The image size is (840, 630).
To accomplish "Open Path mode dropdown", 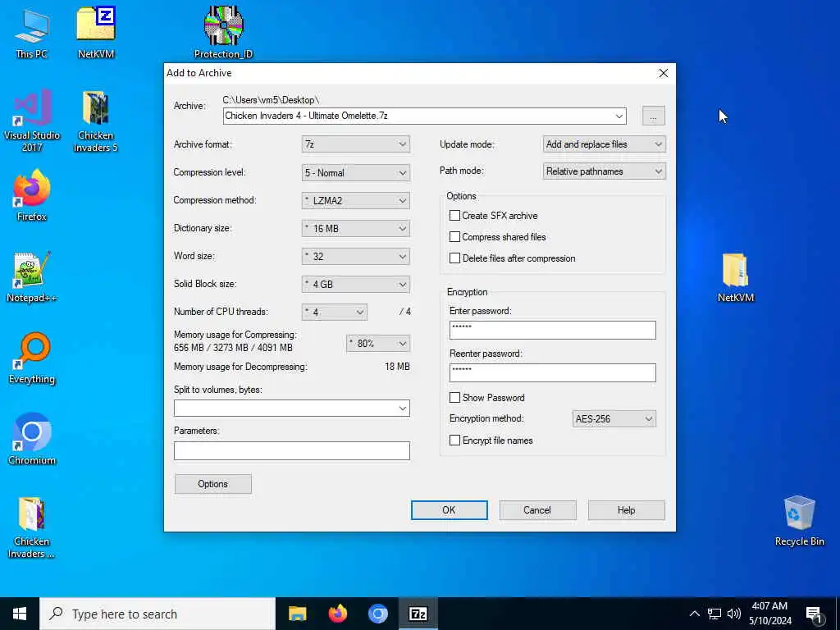I will point(605,171).
